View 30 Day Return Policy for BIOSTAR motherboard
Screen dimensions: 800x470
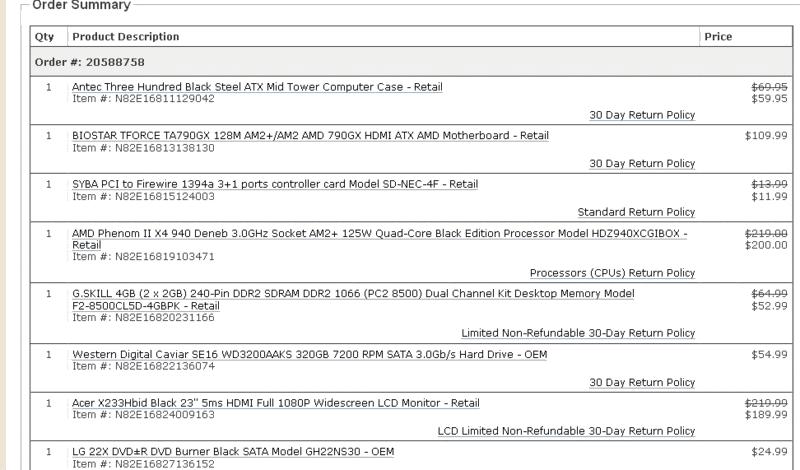tap(642, 163)
